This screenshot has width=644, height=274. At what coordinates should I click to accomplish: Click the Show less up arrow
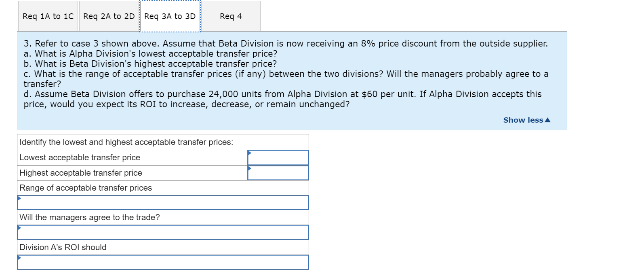pyautogui.click(x=548, y=120)
